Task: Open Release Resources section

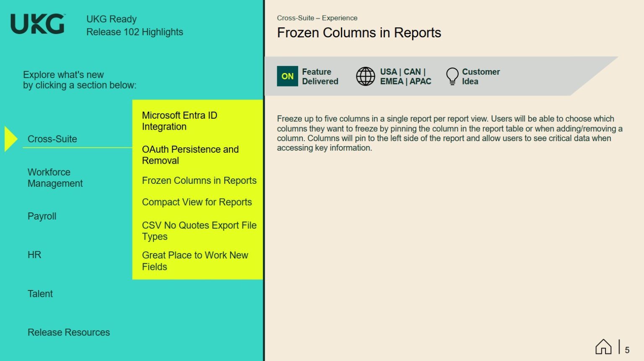Action: (x=69, y=332)
